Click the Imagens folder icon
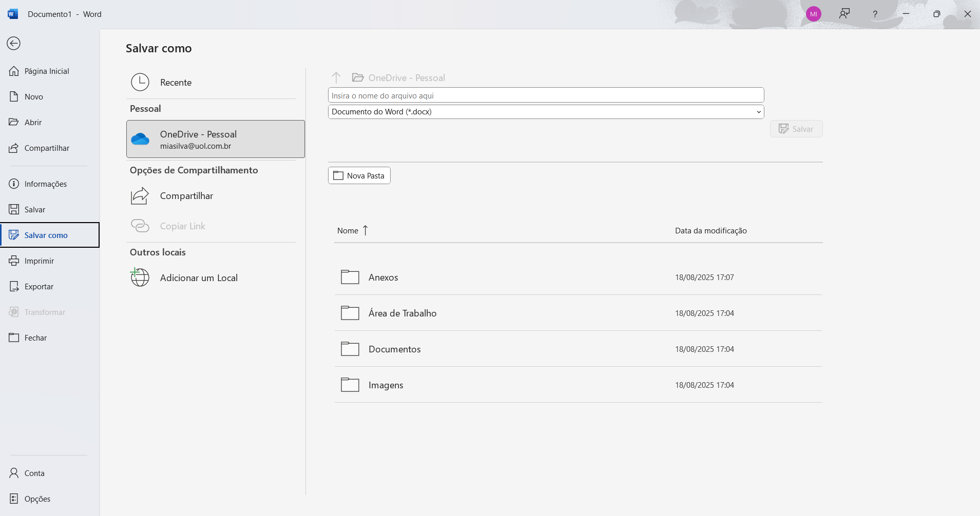 (x=350, y=385)
